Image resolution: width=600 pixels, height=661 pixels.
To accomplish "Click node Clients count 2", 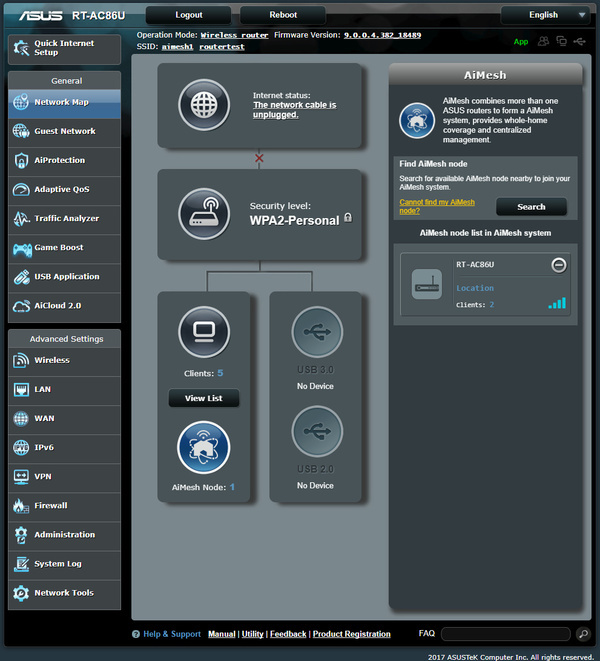I will coord(492,305).
